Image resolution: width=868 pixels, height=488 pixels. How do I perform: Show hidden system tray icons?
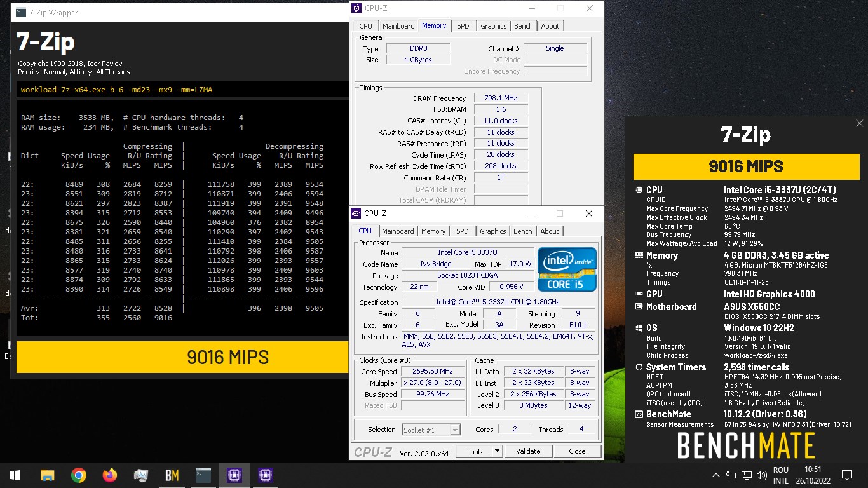(x=716, y=475)
